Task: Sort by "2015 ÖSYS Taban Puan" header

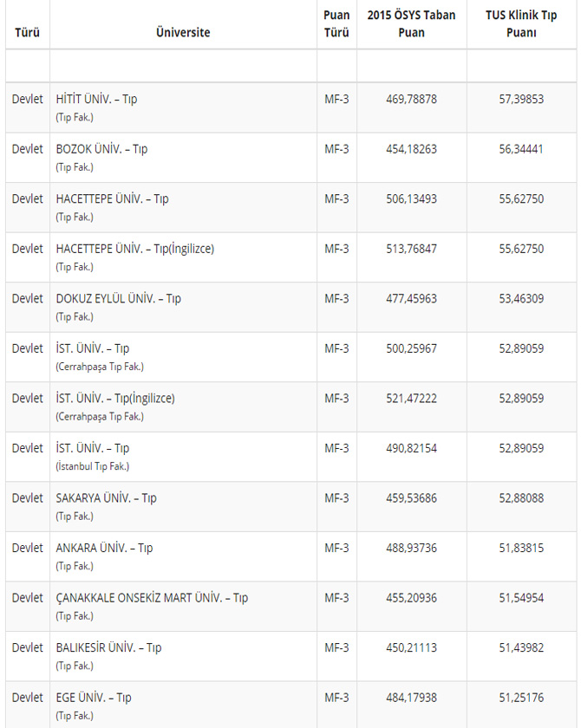Action: point(411,24)
